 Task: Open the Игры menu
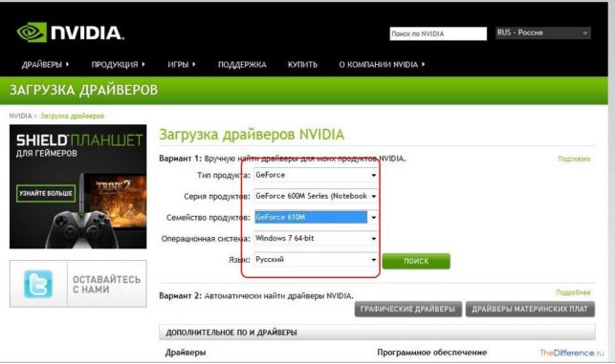pyautogui.click(x=181, y=64)
